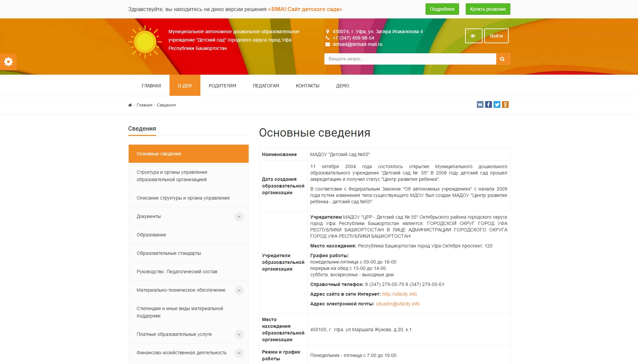Share page on Odnoklassniki

505,104
